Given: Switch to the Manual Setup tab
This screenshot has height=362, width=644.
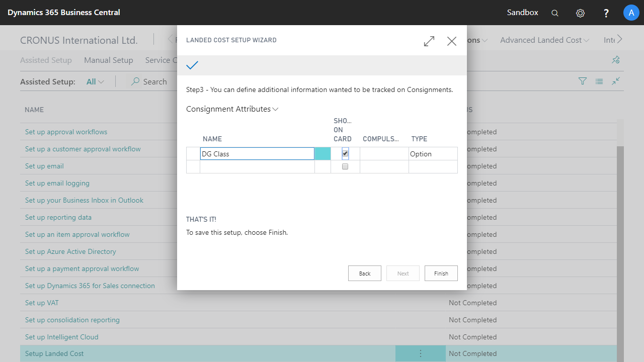Looking at the screenshot, I should pyautogui.click(x=109, y=60).
